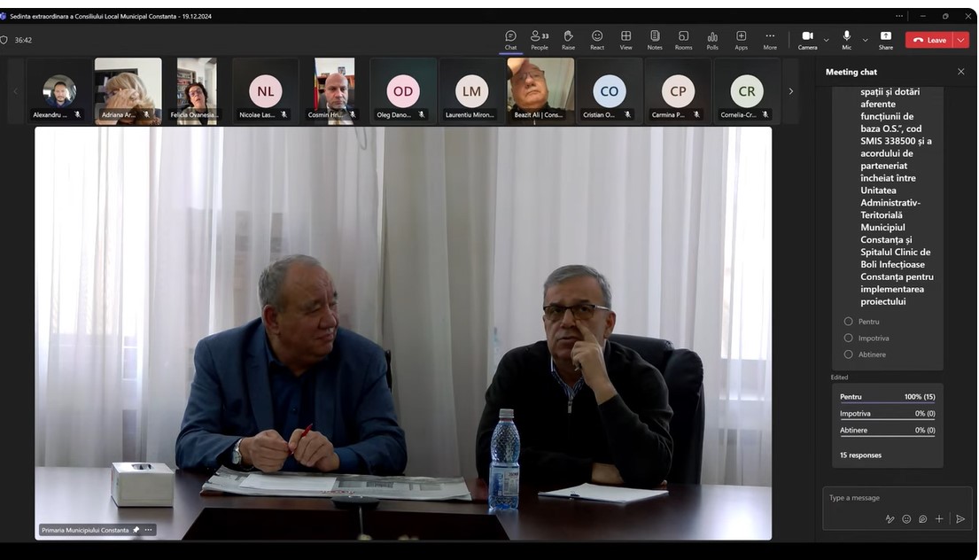Viewport: 979px width, 560px height.
Task: Click the Impotriva 0% (0) result bar
Action: pyautogui.click(x=887, y=414)
